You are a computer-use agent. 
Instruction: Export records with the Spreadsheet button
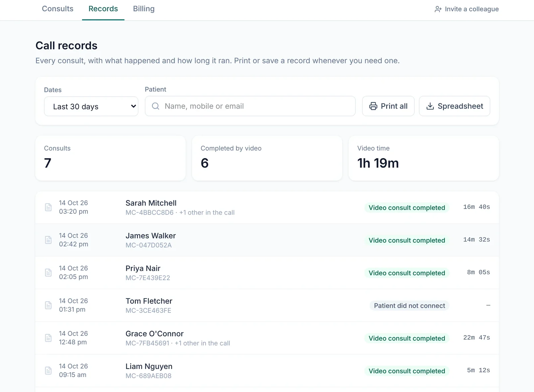coord(455,106)
